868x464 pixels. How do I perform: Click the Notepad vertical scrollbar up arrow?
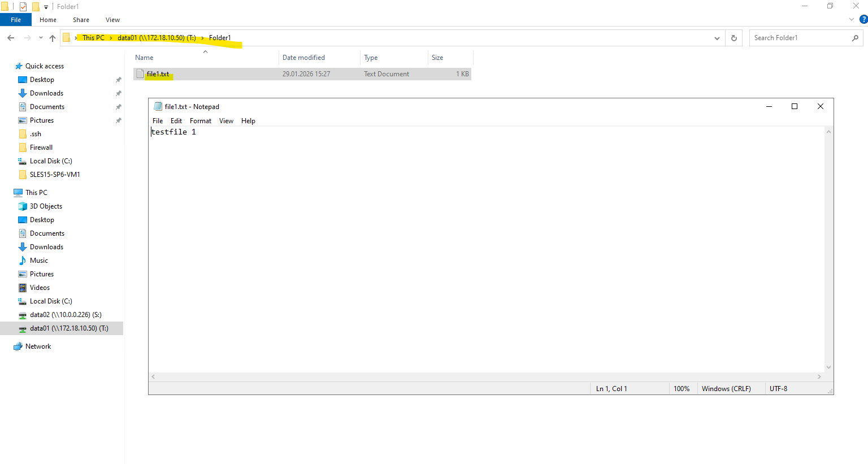tap(829, 132)
